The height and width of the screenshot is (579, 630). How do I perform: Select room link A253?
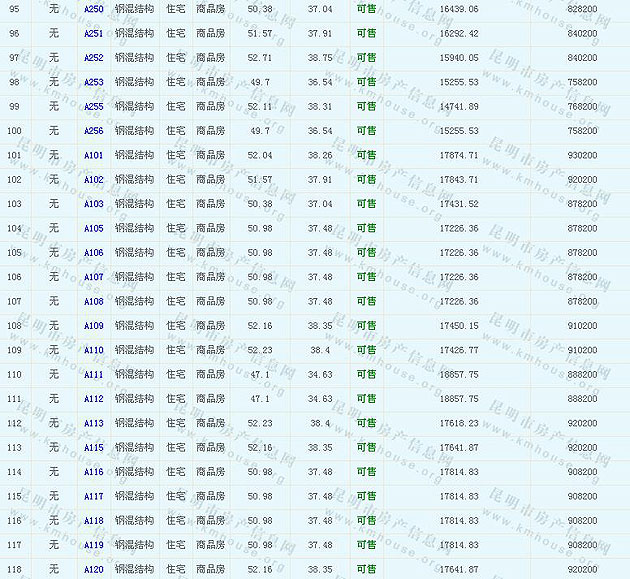[x=93, y=82]
